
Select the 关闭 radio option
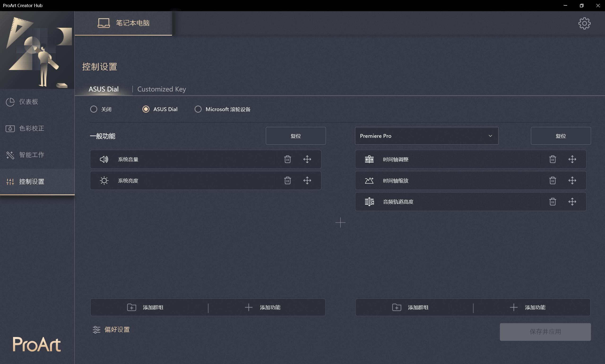[x=94, y=109]
